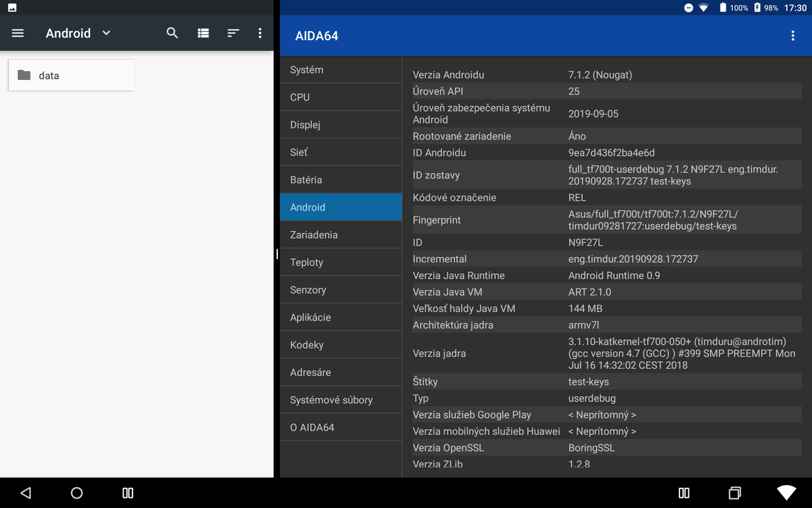Open file manager overflow menu
The height and width of the screenshot is (508, 812).
click(x=260, y=33)
